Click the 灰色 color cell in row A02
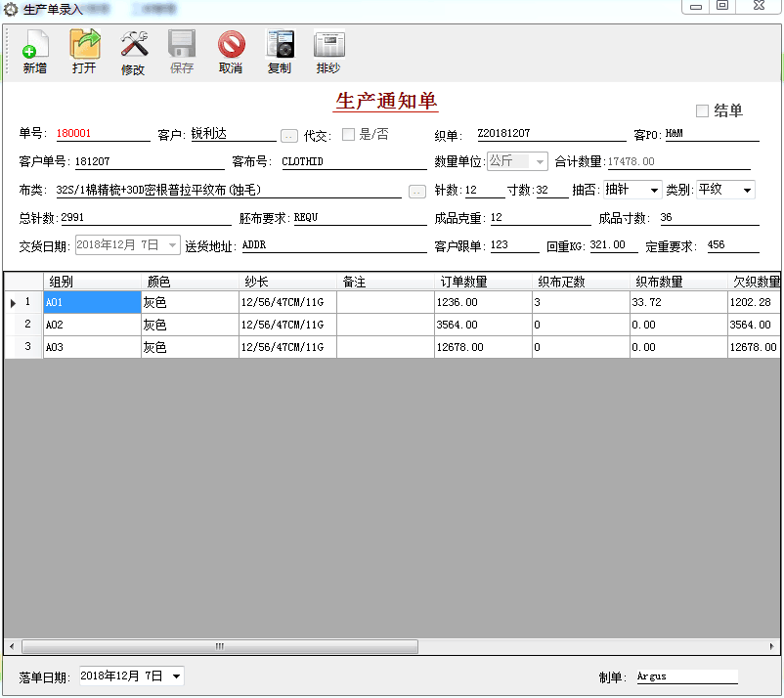The height and width of the screenshot is (698, 784). [190, 325]
